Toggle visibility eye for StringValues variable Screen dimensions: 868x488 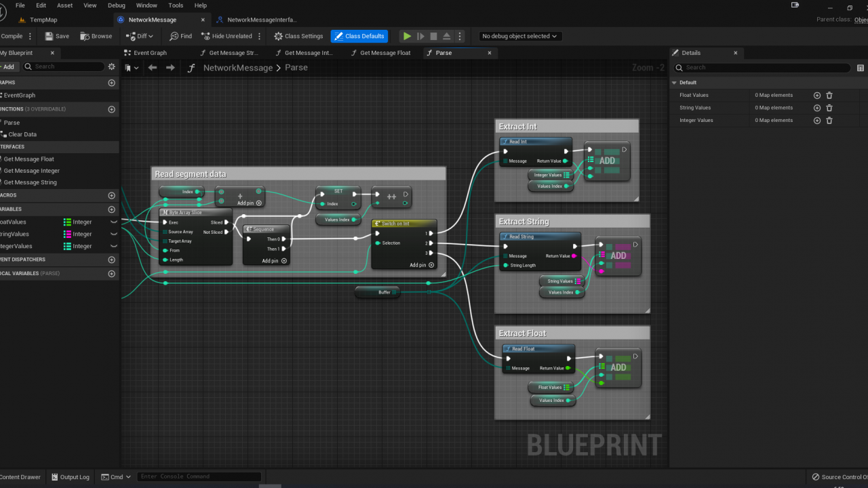pyautogui.click(x=113, y=234)
